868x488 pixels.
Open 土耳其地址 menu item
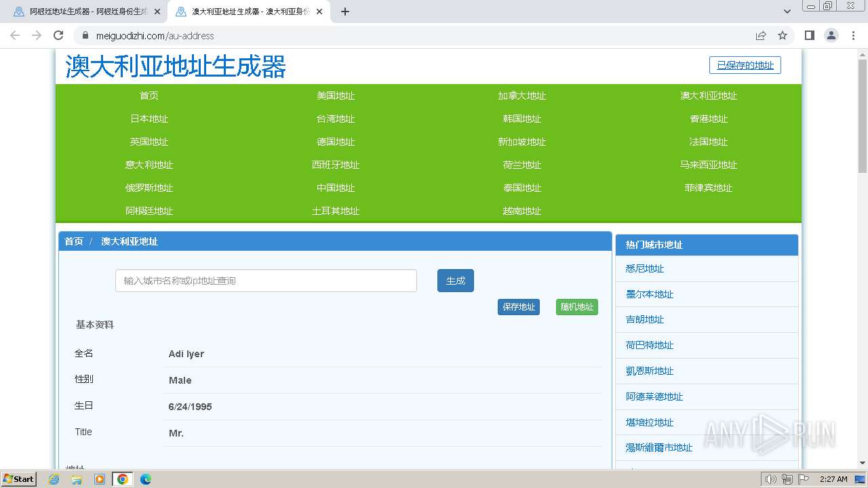(x=336, y=211)
